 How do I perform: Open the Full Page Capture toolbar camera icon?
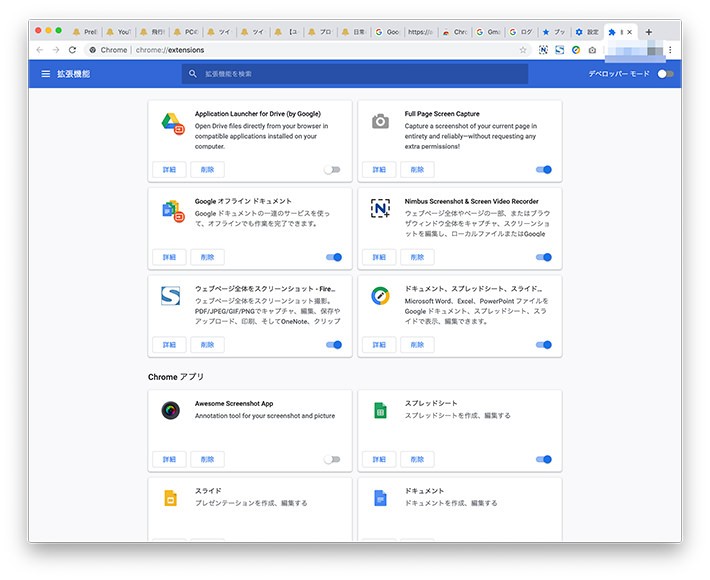point(592,50)
